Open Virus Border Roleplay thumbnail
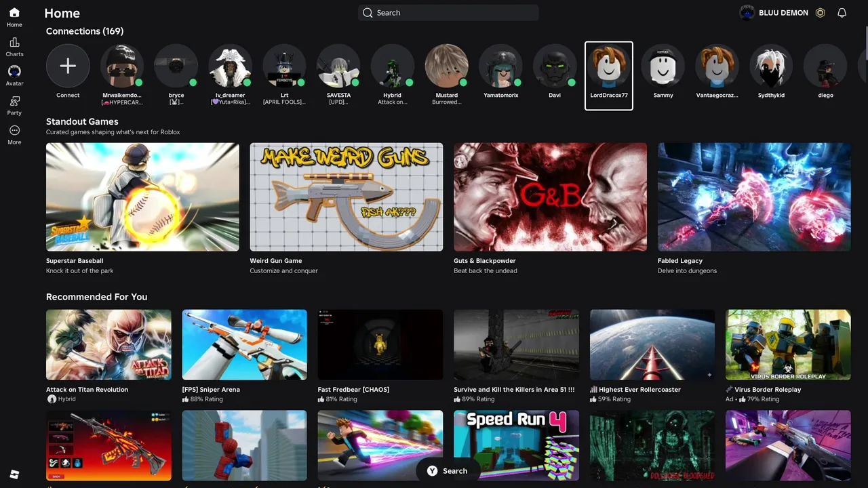Image resolution: width=868 pixels, height=488 pixels. [x=788, y=345]
